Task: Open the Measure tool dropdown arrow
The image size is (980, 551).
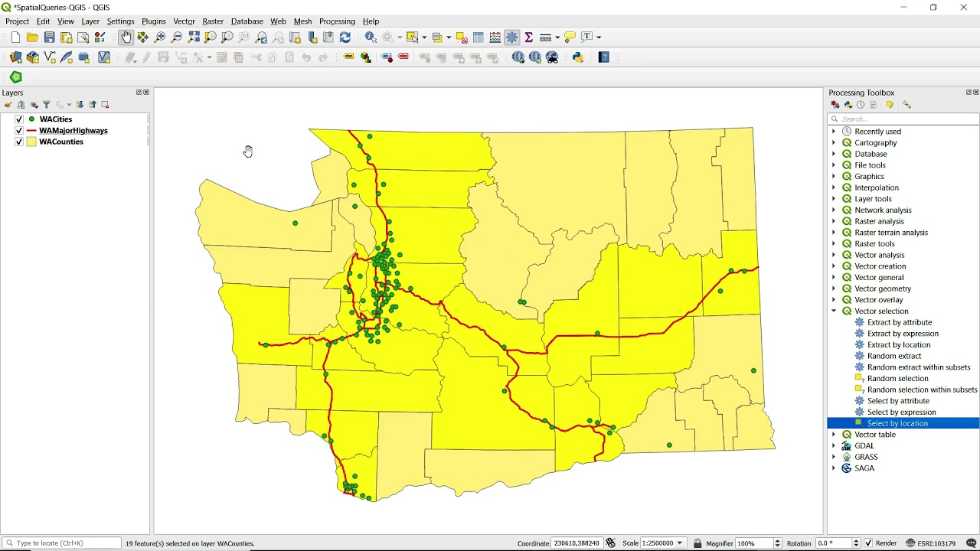Action: 557,37
